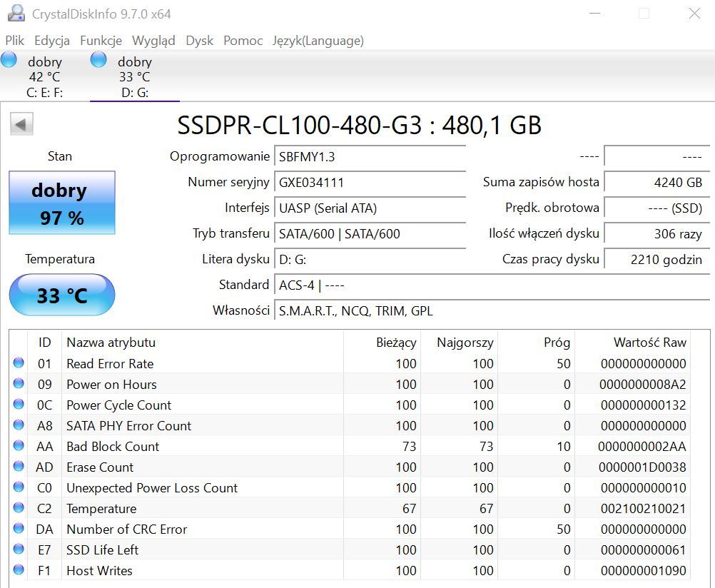Switch to the 42 °C C: E: F: disk

coord(45,76)
